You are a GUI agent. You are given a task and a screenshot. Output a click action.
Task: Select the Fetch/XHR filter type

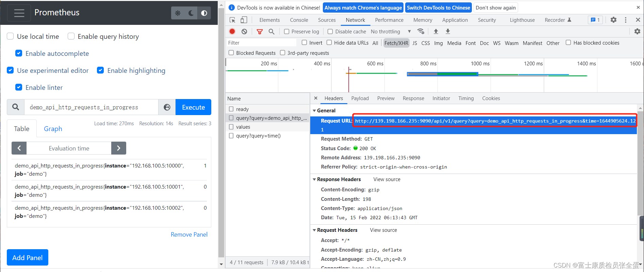tap(396, 43)
